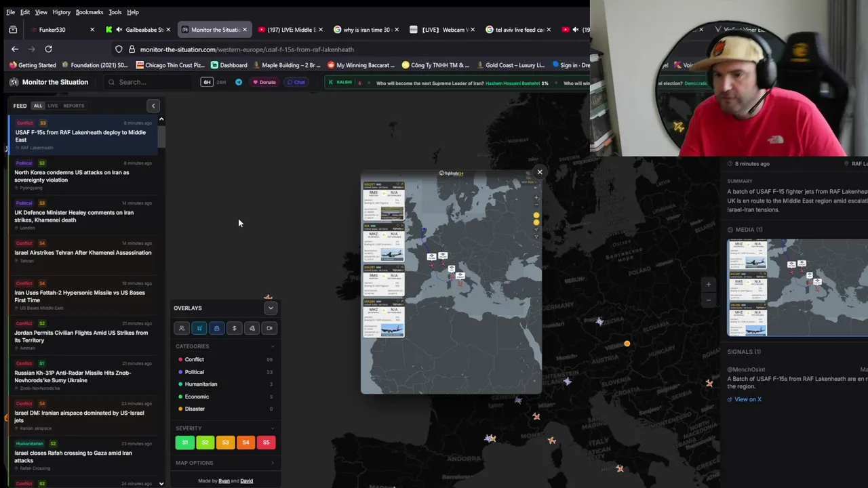Mute the Gailbeababe tab audio icon
This screenshot has width=868, height=488.
click(x=119, y=30)
